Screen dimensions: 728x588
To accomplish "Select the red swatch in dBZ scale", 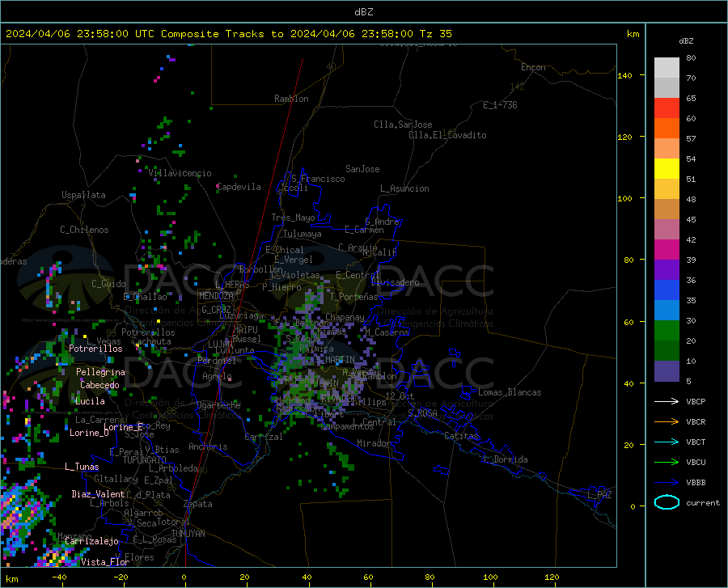I will pyautogui.click(x=667, y=108).
